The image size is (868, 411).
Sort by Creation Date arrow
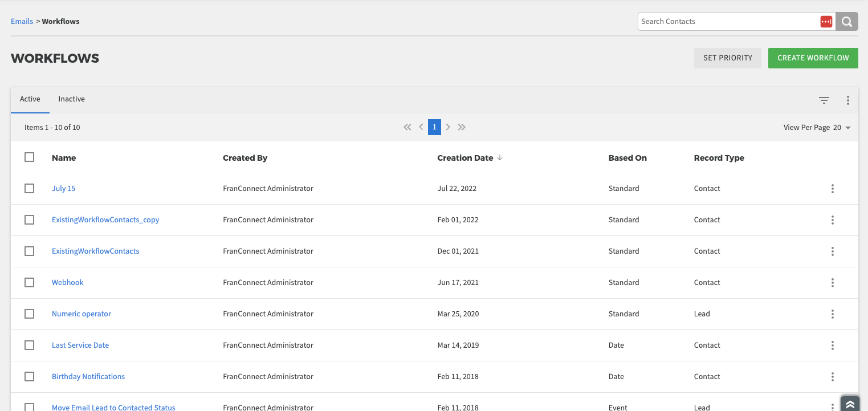(500, 158)
